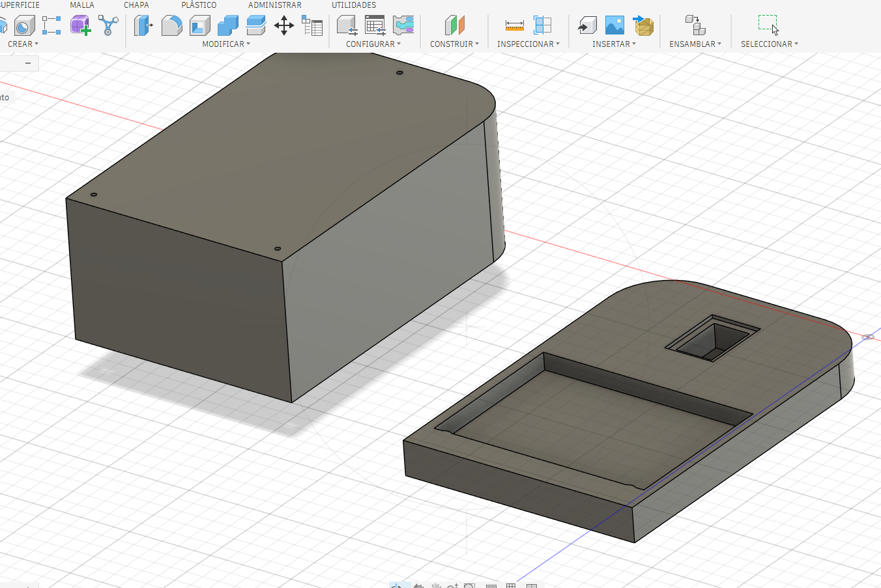Switch to the MALLA tab
This screenshot has width=881, height=588.
82,5
